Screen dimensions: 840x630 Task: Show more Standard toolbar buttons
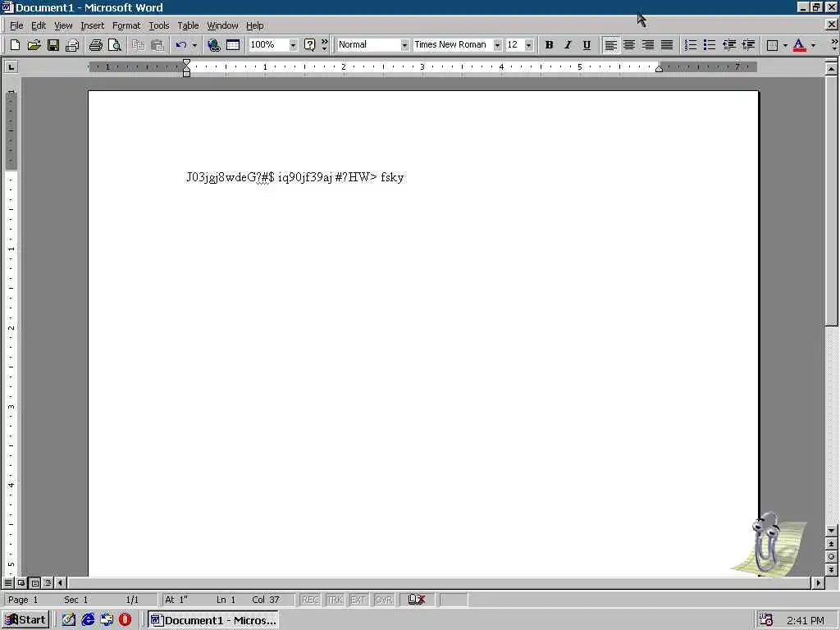(325, 45)
